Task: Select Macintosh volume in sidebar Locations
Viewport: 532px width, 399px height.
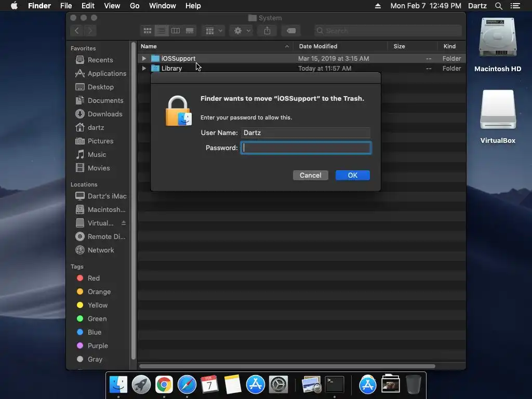Action: [x=100, y=210]
